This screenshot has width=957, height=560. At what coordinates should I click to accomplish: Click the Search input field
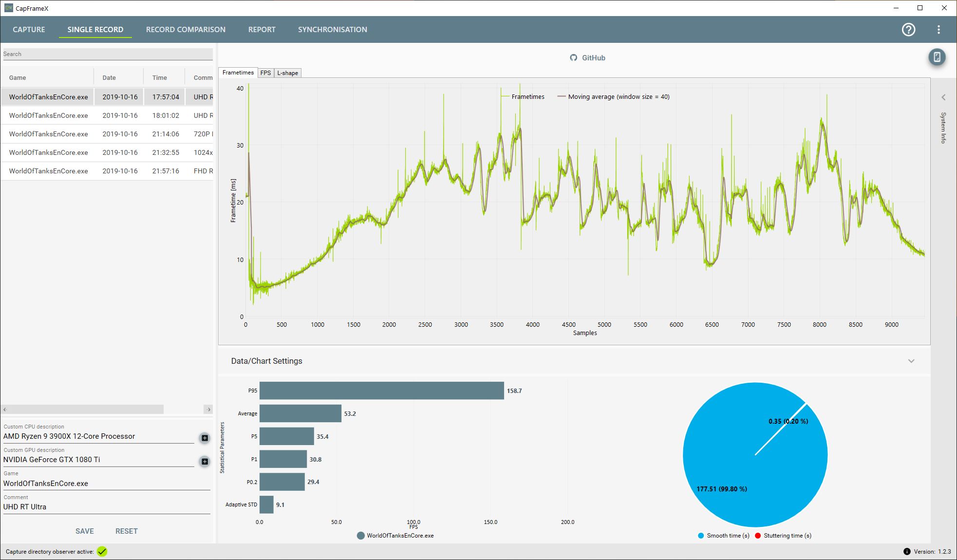(x=107, y=54)
